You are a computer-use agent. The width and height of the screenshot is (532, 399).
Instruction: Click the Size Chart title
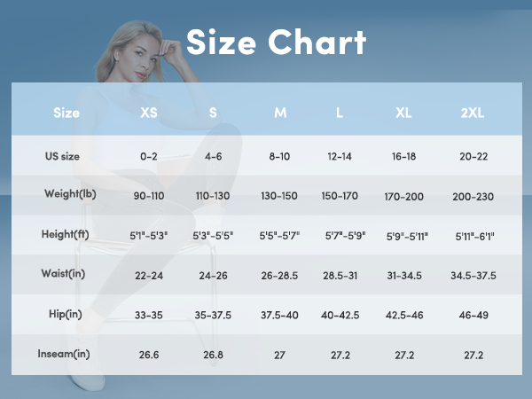276,42
